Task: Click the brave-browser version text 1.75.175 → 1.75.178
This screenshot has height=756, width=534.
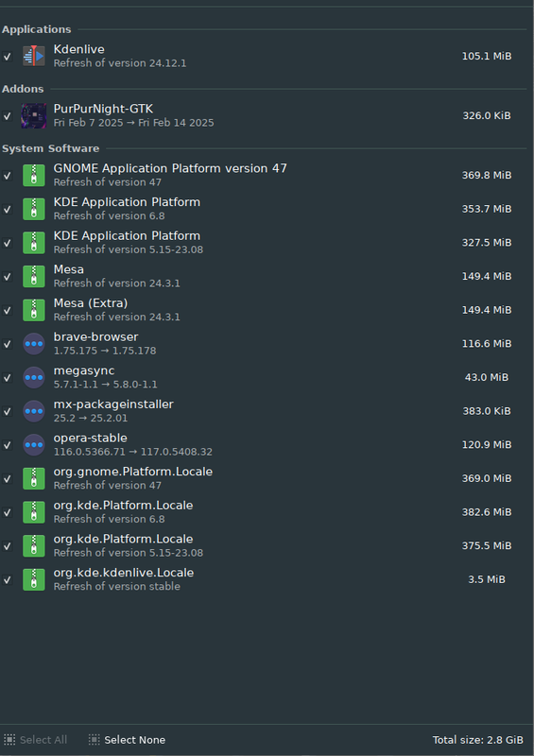Action: click(x=105, y=351)
